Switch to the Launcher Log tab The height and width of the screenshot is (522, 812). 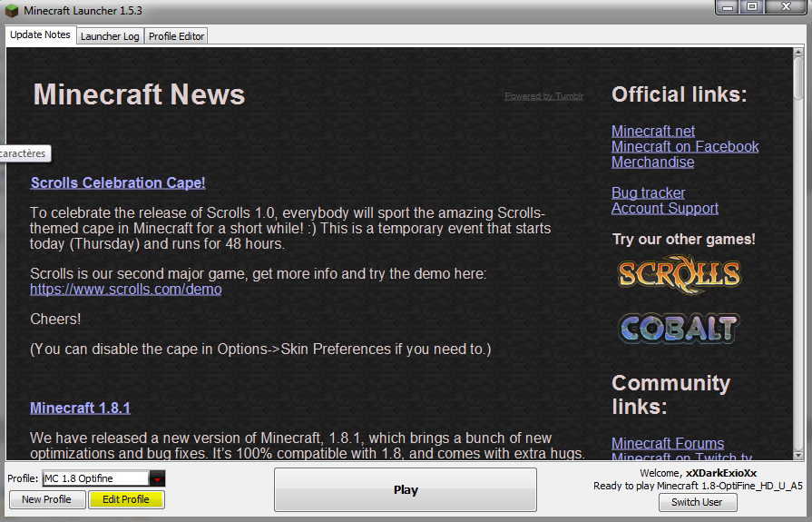pos(110,36)
